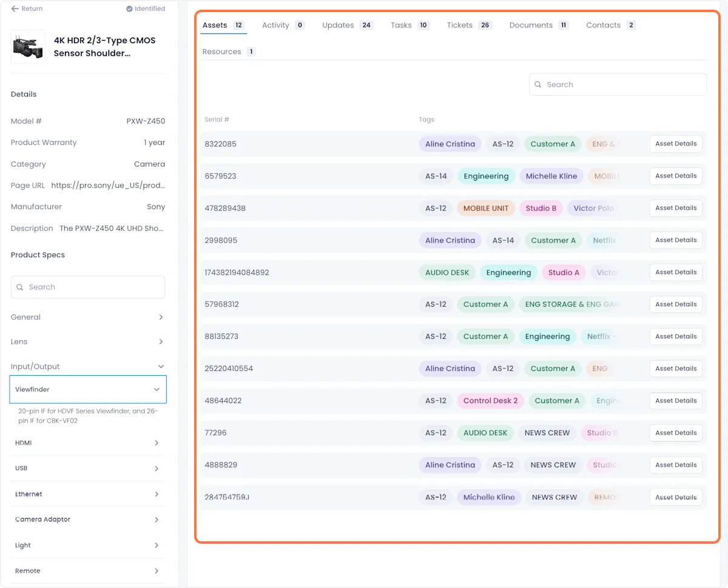Viewport: 728px width, 588px height.
Task: Click Studio A tag on row 174382194084892
Action: tap(564, 273)
